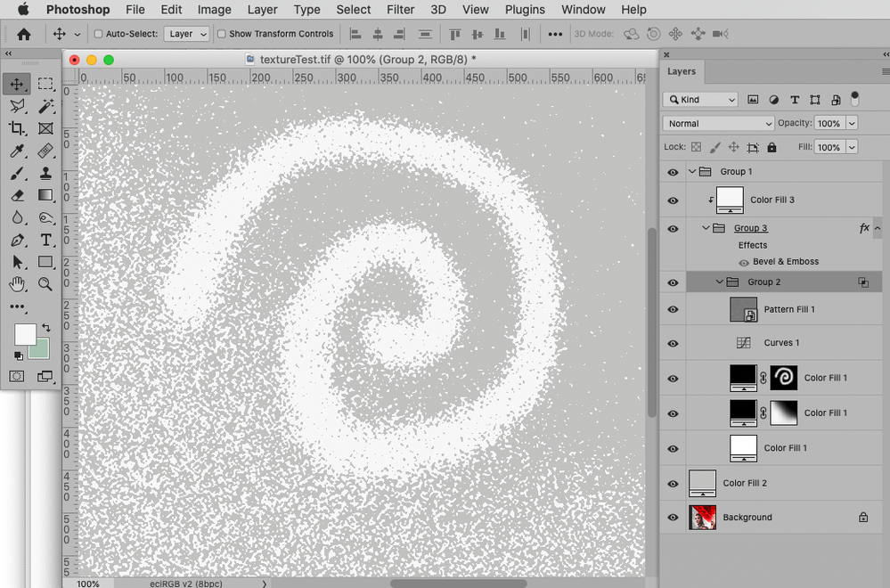Hide the Group 1 layer group
Viewport: 890px width, 588px height.
pos(674,172)
